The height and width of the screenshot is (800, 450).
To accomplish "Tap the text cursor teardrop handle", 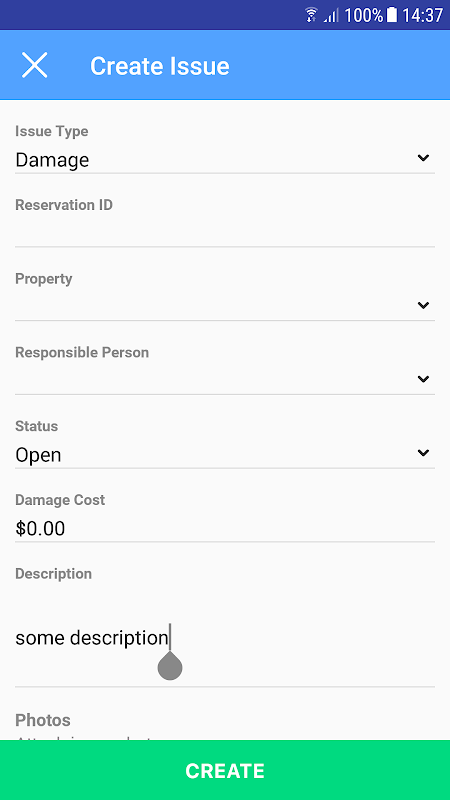I will (170, 665).
